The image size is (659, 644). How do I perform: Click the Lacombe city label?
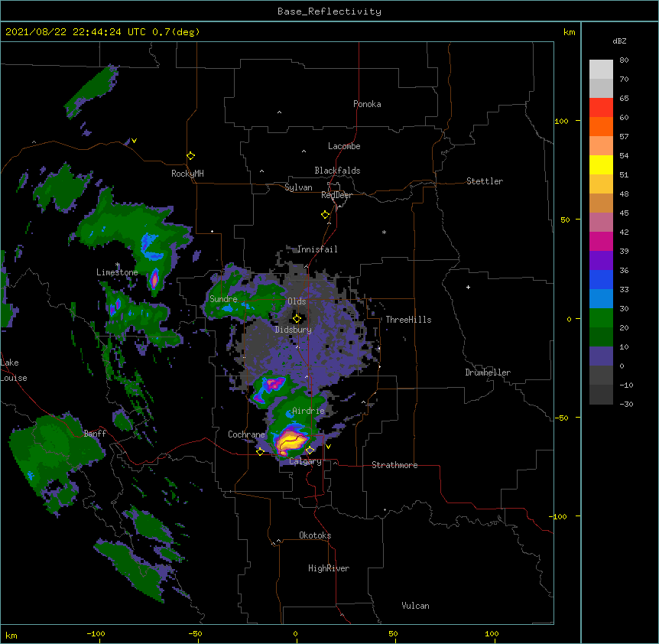click(x=344, y=146)
